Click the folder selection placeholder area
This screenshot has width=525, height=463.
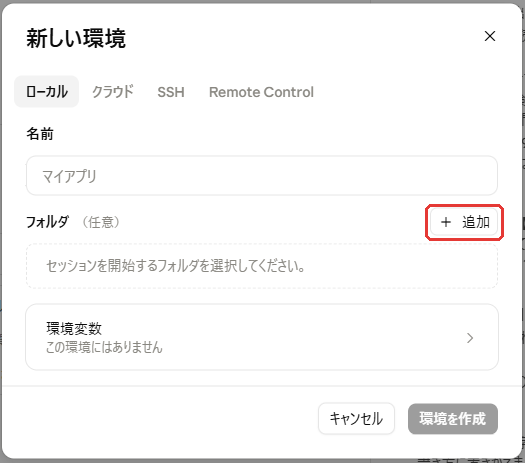click(x=262, y=266)
